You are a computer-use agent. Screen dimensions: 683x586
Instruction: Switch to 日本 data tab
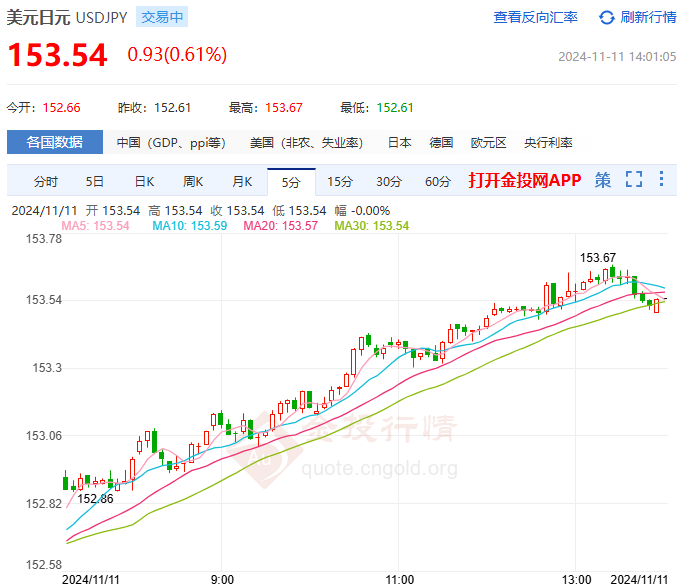[x=399, y=142]
